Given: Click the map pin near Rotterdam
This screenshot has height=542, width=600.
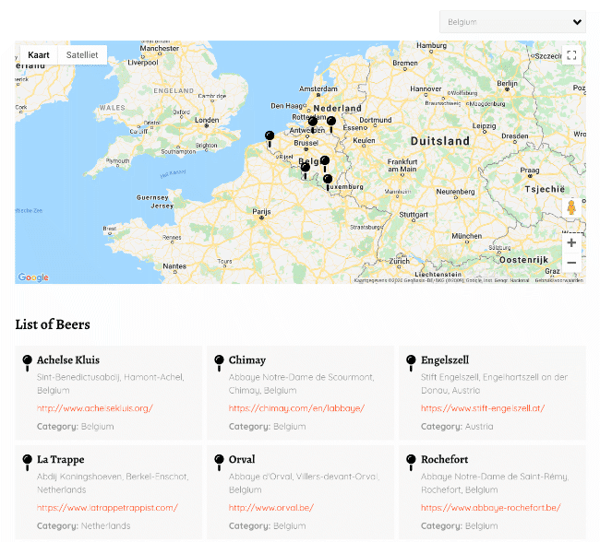Looking at the screenshot, I should coord(313,125).
